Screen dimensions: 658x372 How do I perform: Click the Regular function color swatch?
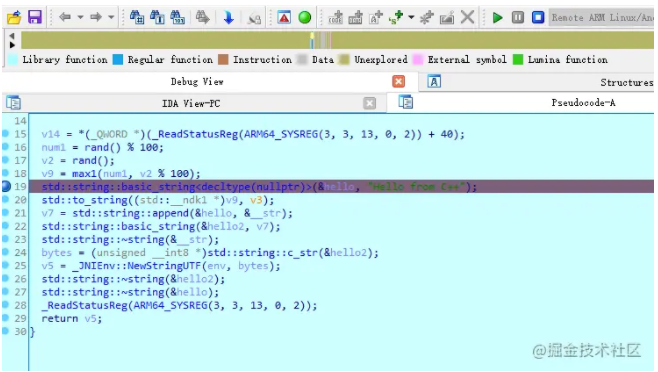[118, 60]
